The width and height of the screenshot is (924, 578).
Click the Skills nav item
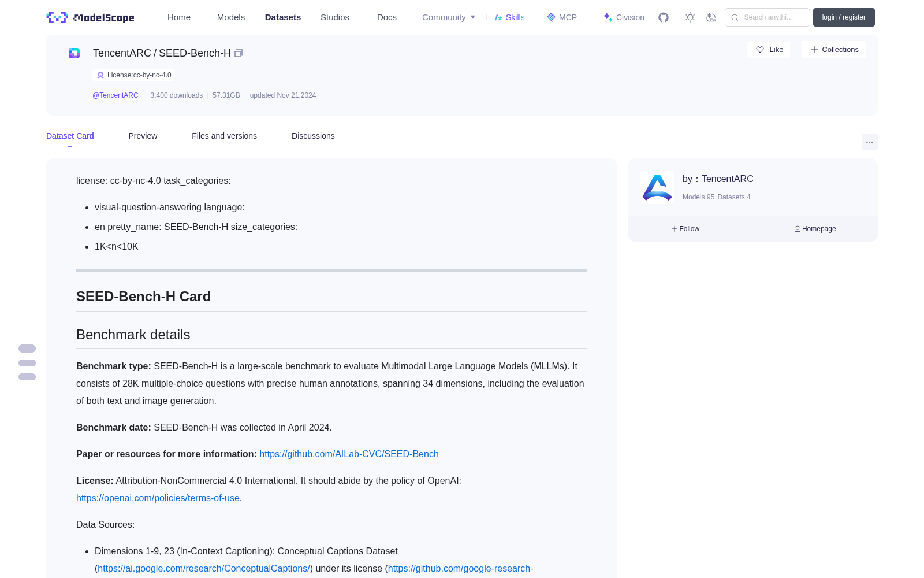click(x=510, y=17)
